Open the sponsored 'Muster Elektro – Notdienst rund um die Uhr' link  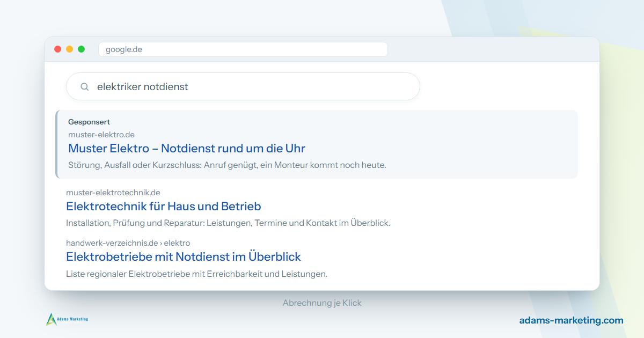187,148
